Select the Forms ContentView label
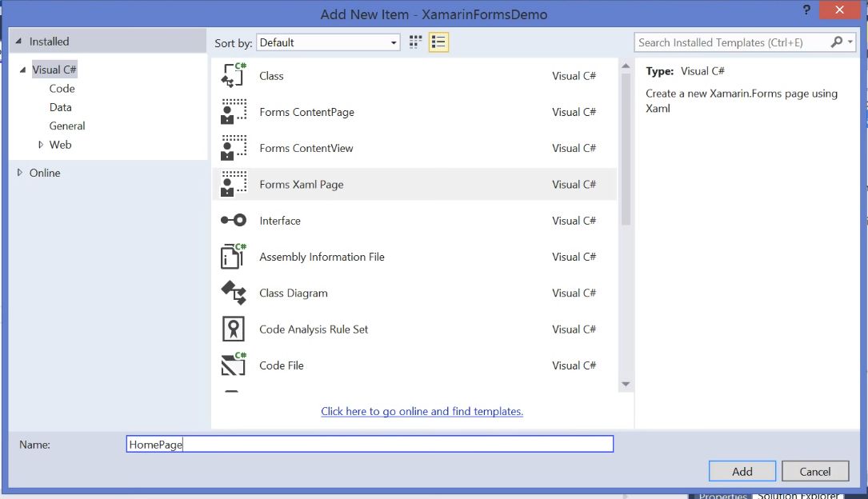 click(x=306, y=148)
